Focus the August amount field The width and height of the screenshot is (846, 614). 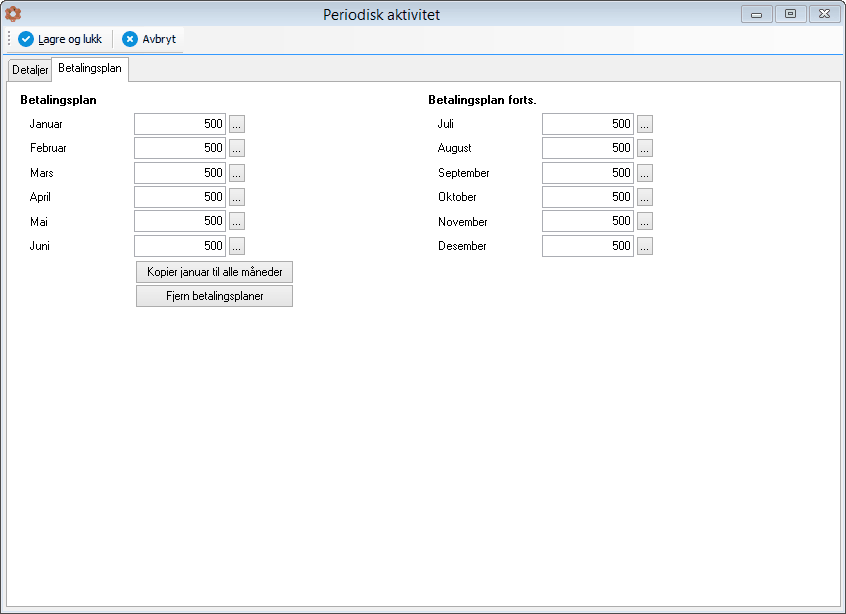[588, 148]
